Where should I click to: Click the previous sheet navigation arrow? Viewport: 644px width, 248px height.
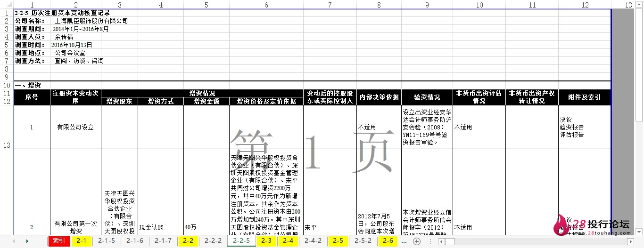(x=14, y=241)
